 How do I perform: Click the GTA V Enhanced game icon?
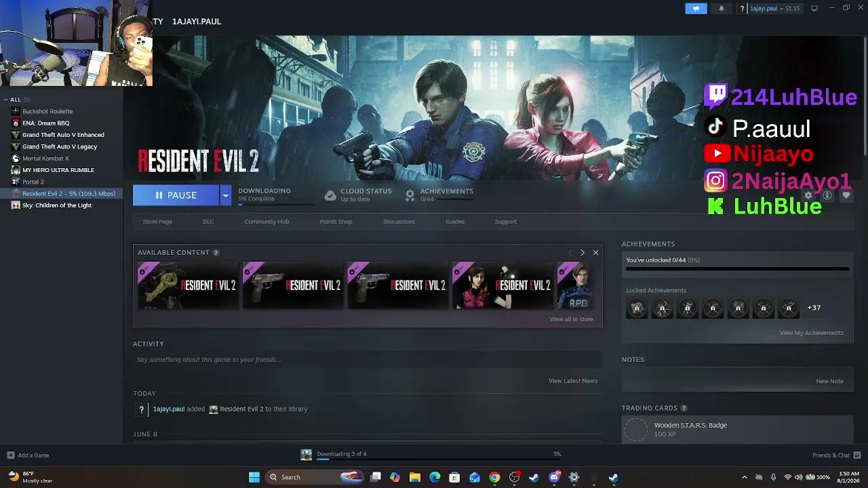(x=16, y=135)
